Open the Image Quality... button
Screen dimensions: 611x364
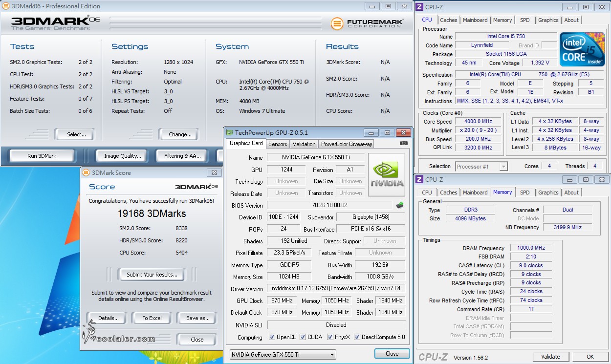122,156
